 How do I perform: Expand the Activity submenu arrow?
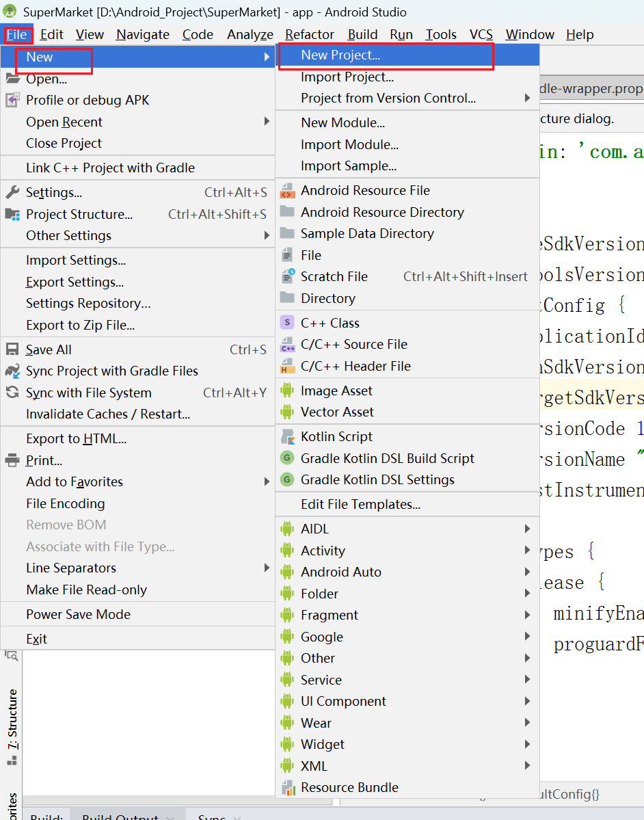click(527, 550)
